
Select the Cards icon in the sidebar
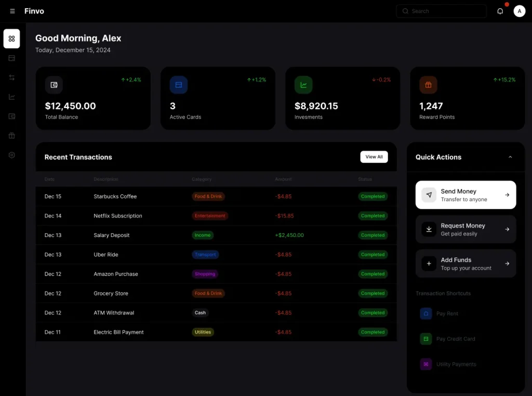tap(11, 58)
